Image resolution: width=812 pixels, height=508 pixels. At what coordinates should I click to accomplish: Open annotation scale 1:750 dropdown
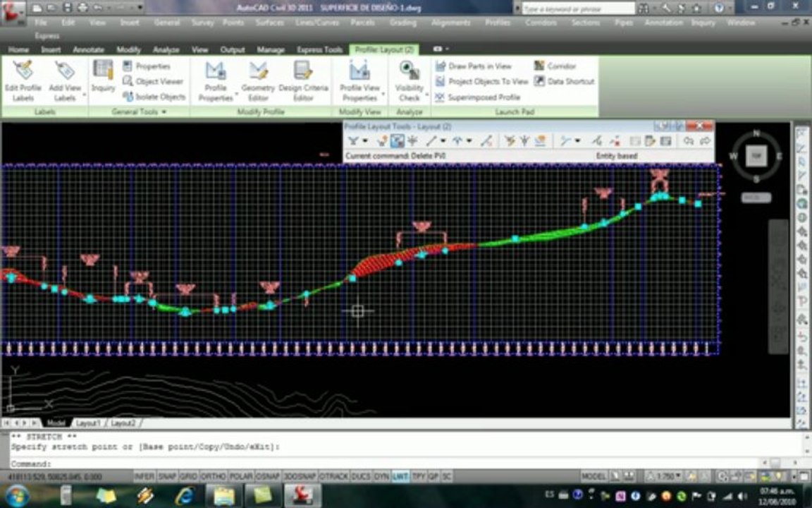664,476
